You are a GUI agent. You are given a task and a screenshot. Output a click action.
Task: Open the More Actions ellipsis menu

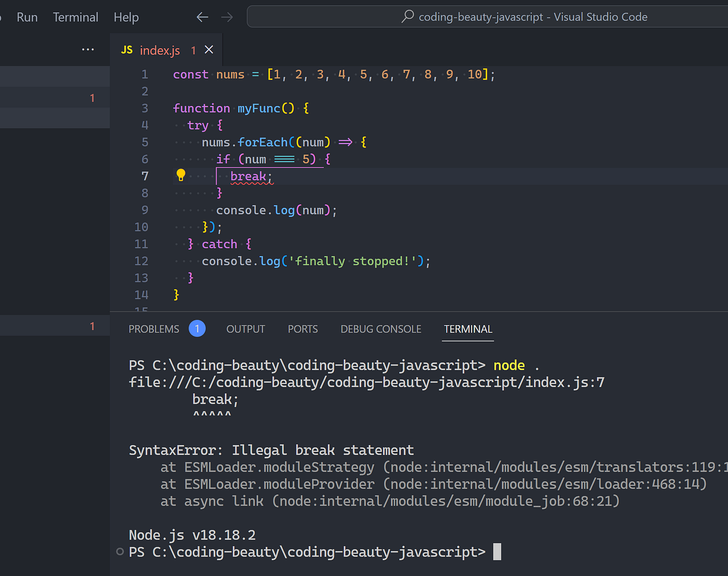pos(88,49)
